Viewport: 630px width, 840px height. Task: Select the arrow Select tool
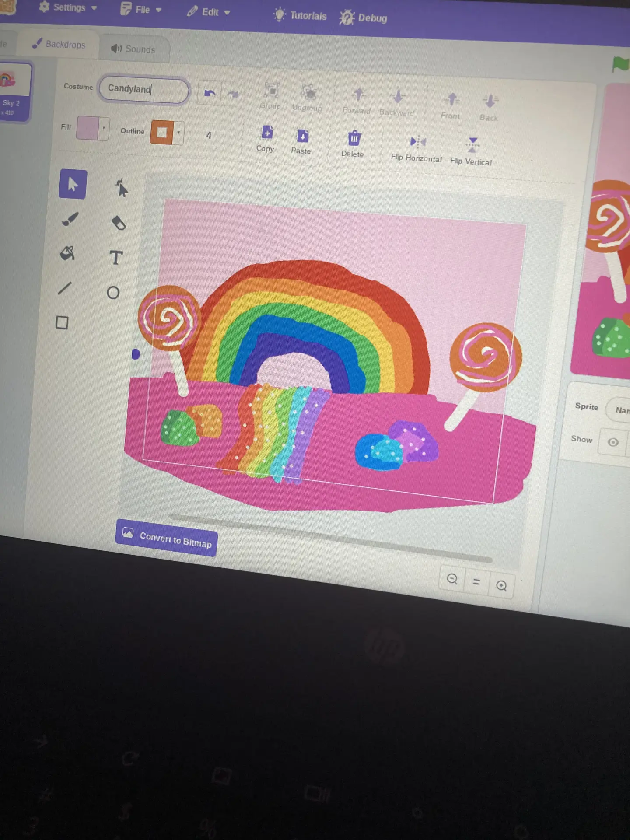73,184
